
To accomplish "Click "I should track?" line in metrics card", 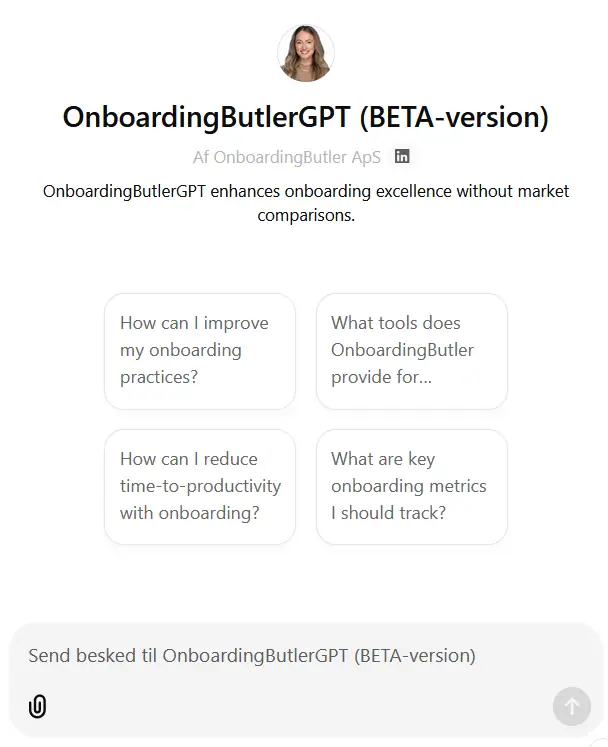I will click(x=388, y=513).
